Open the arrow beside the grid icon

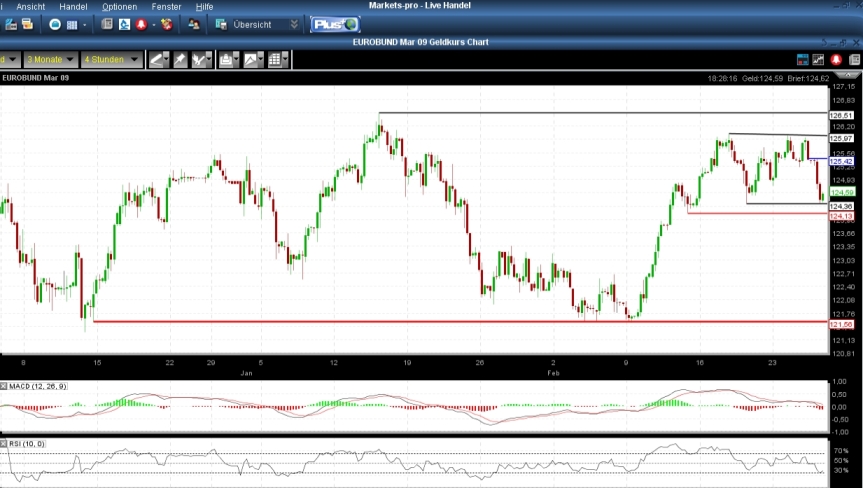(84, 25)
